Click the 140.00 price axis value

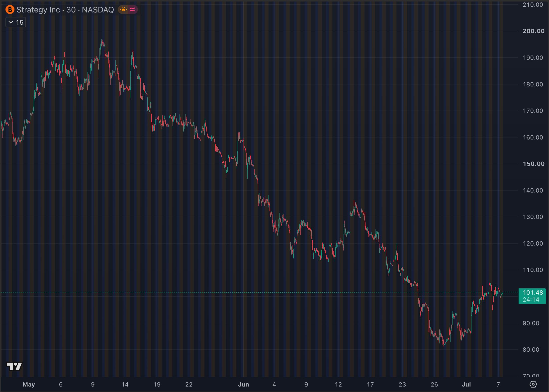(x=533, y=191)
